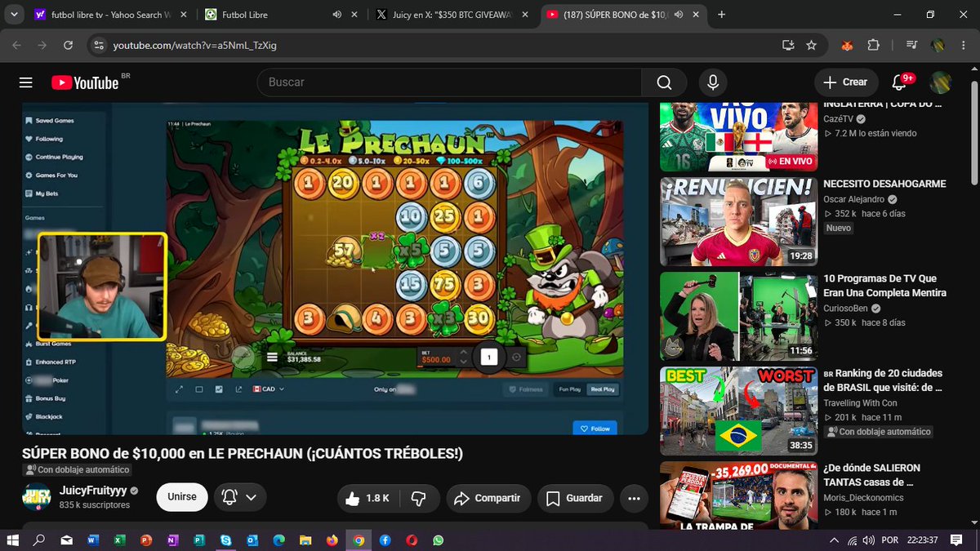Click Con doblaje automático label under title

point(77,470)
